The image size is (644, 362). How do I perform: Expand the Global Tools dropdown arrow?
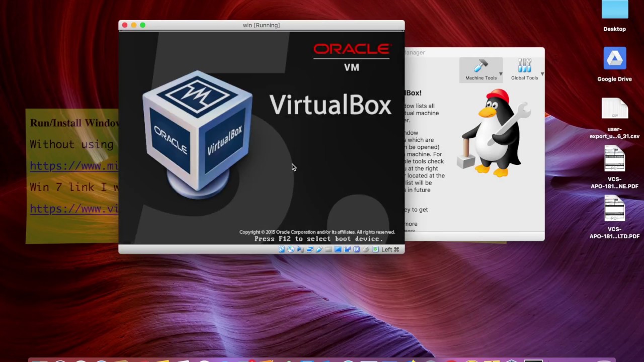(x=542, y=74)
